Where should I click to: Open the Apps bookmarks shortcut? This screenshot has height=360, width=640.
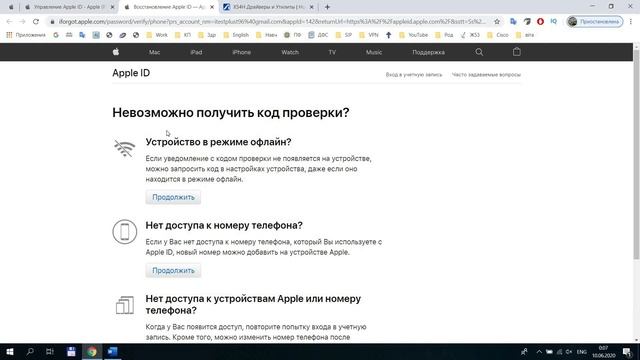[26, 35]
